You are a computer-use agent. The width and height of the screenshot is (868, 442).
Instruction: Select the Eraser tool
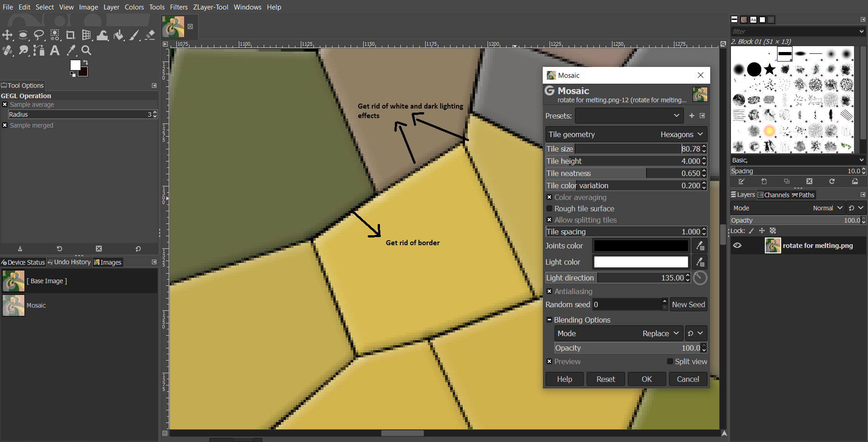tap(150, 35)
